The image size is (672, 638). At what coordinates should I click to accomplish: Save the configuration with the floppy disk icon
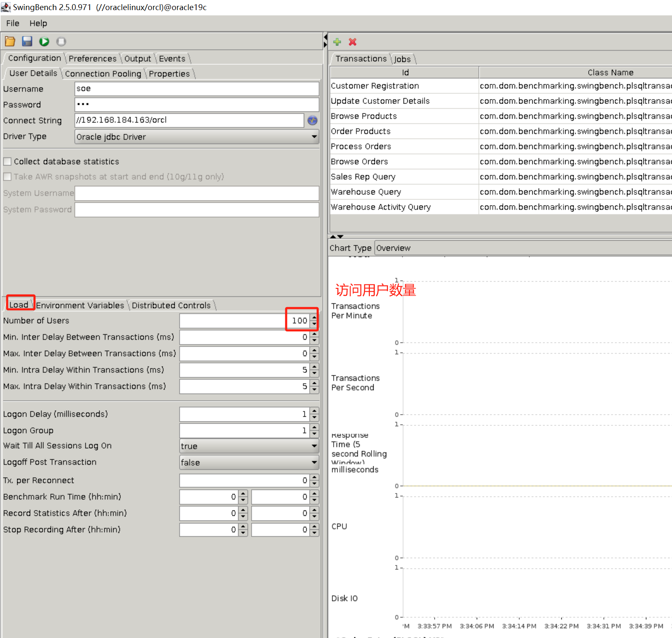point(27,41)
